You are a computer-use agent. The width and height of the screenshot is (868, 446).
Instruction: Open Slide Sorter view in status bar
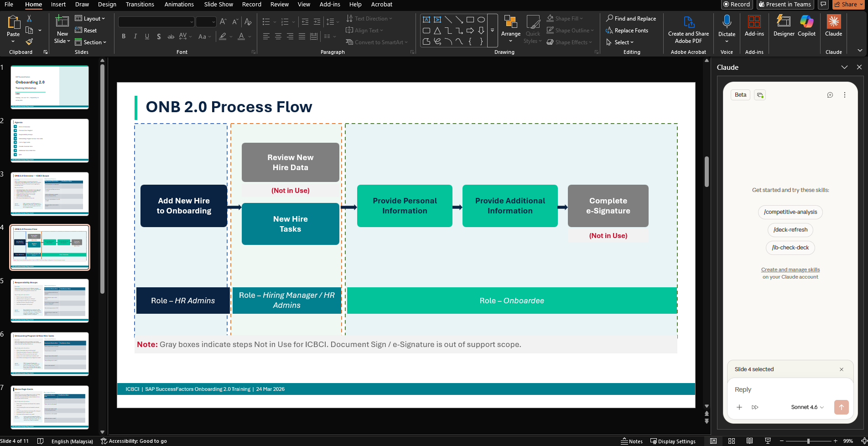pos(732,441)
